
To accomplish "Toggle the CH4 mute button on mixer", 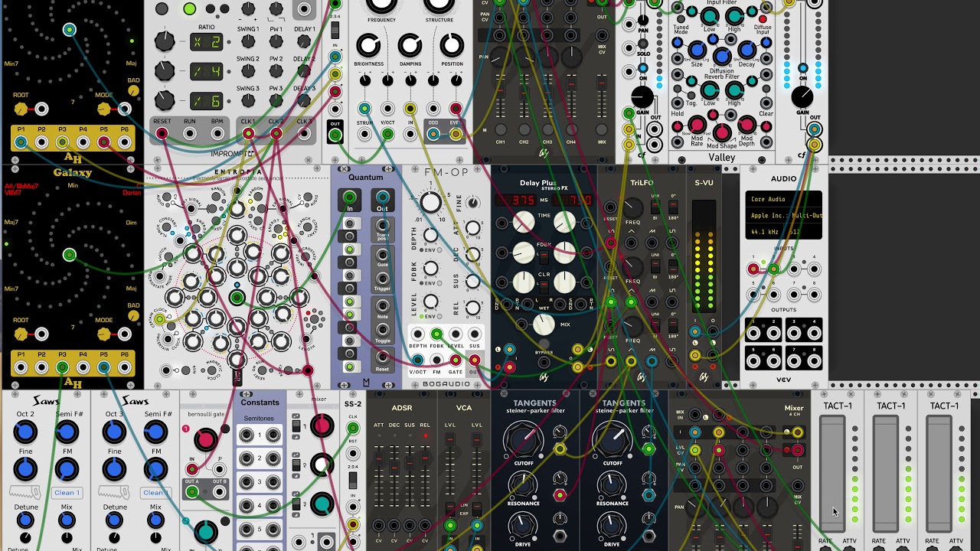I will 571,130.
